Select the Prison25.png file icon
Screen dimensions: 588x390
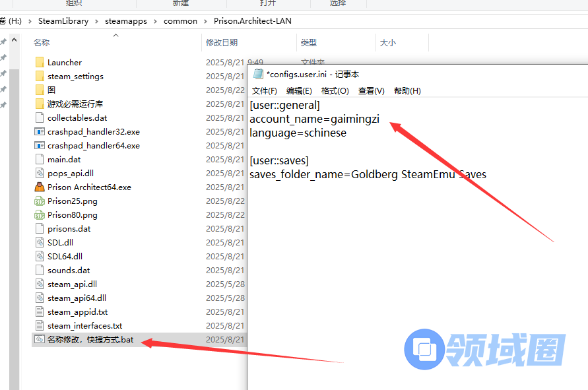(x=39, y=201)
